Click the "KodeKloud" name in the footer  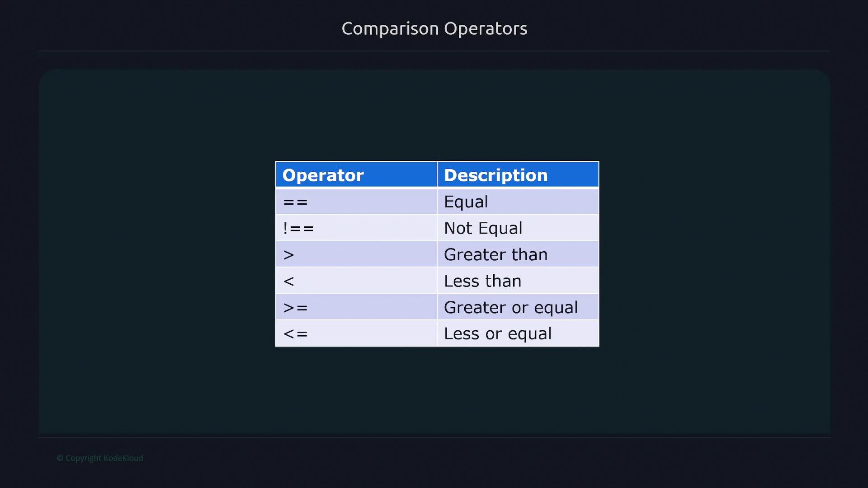point(123,458)
